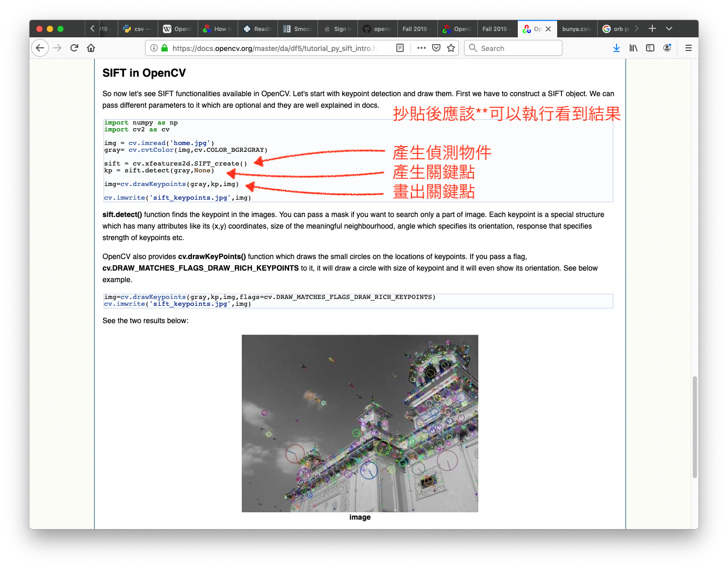Toggle reader view in the address bar
Image resolution: width=728 pixels, height=568 pixels.
click(x=400, y=48)
